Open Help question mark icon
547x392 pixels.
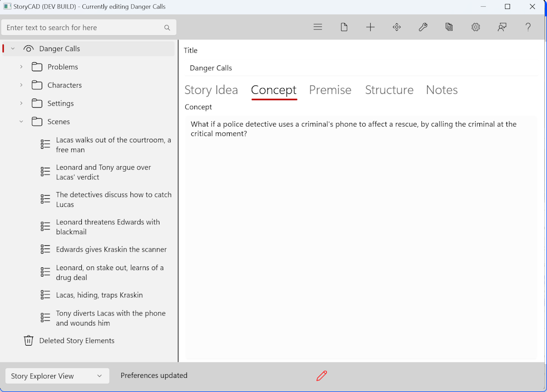click(x=528, y=27)
